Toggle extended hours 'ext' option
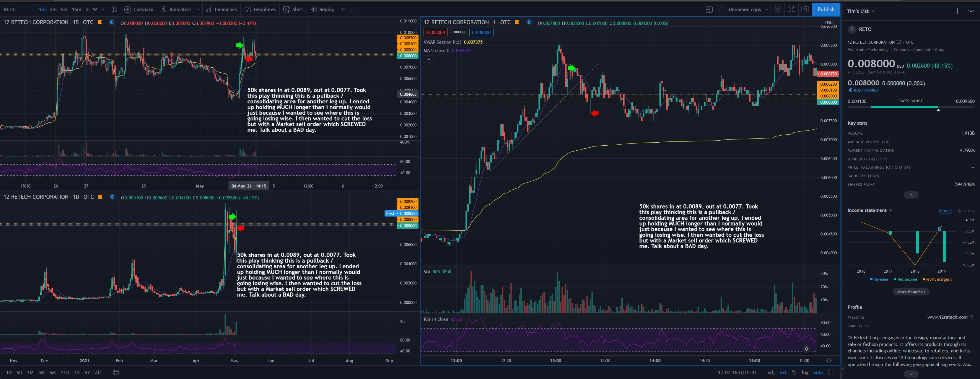This screenshot has width=980, height=379. 783,373
